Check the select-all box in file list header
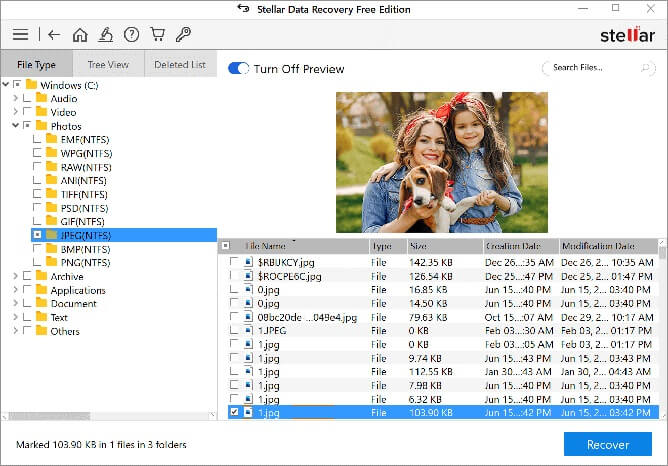 (226, 246)
